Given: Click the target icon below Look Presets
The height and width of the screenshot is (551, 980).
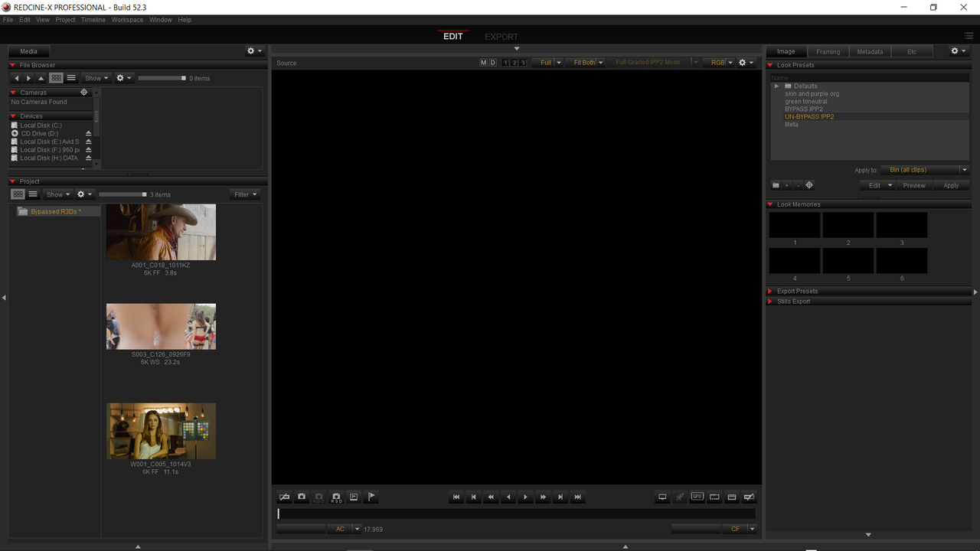Looking at the screenshot, I should tap(809, 185).
